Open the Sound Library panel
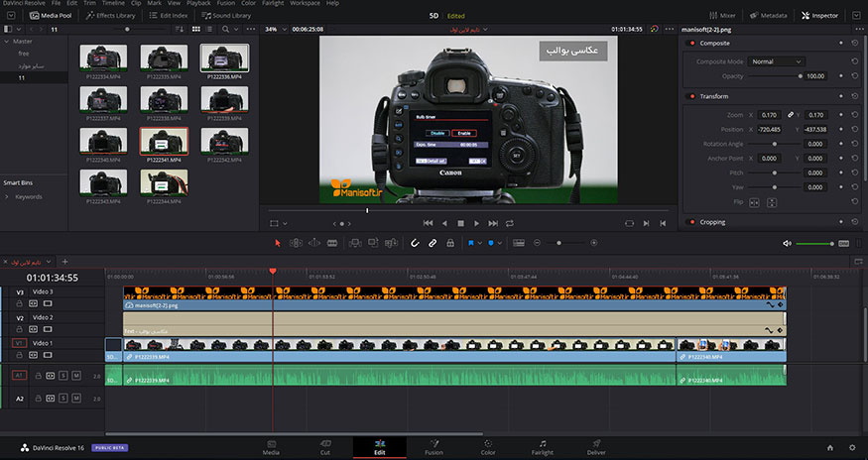The width and height of the screenshot is (868, 460). pos(226,16)
